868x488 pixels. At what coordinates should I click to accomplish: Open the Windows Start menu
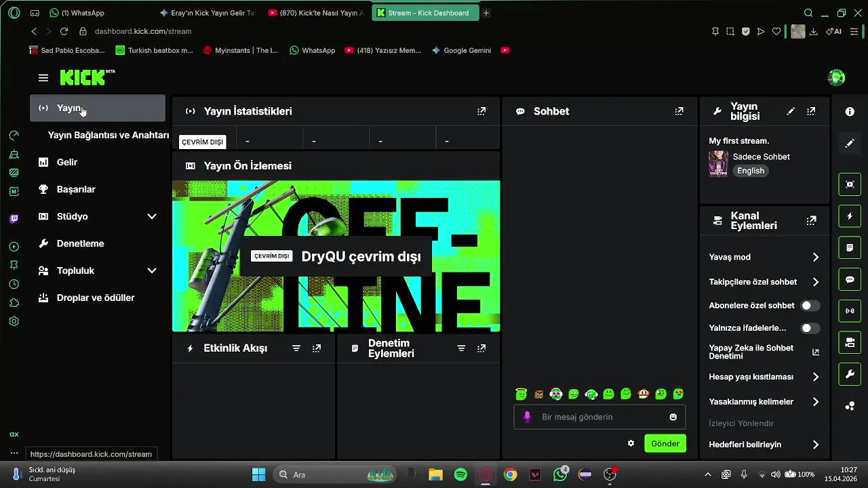(258, 474)
